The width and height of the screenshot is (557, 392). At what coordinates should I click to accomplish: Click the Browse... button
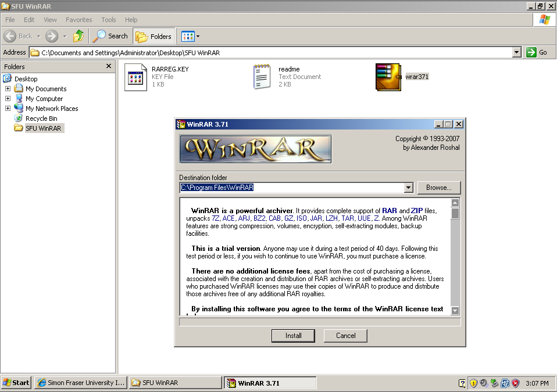tap(438, 188)
